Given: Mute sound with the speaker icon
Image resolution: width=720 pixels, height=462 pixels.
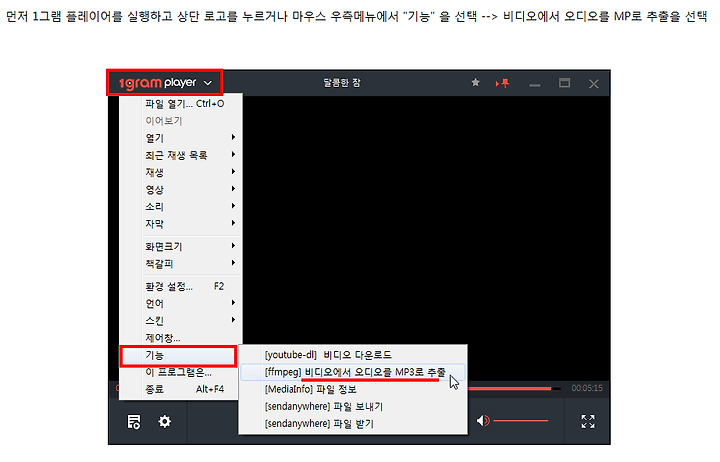Looking at the screenshot, I should pyautogui.click(x=483, y=421).
